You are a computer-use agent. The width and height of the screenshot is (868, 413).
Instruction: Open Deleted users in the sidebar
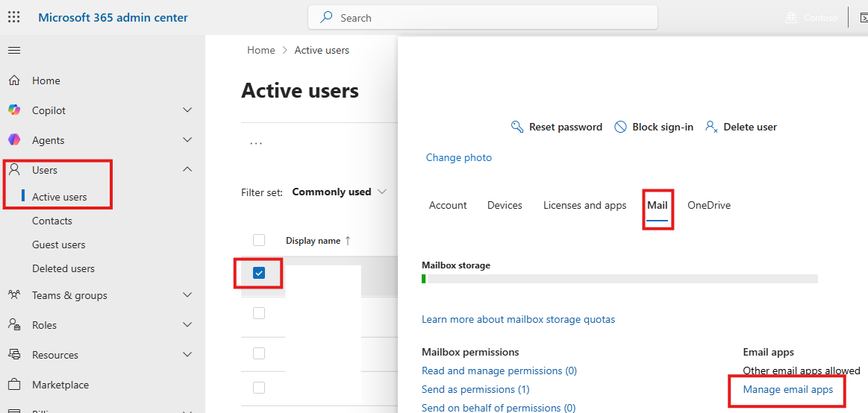pos(63,268)
